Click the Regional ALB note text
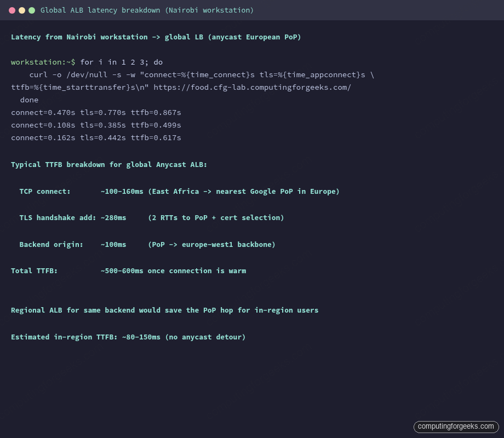The width and height of the screenshot is (504, 438). [164, 310]
